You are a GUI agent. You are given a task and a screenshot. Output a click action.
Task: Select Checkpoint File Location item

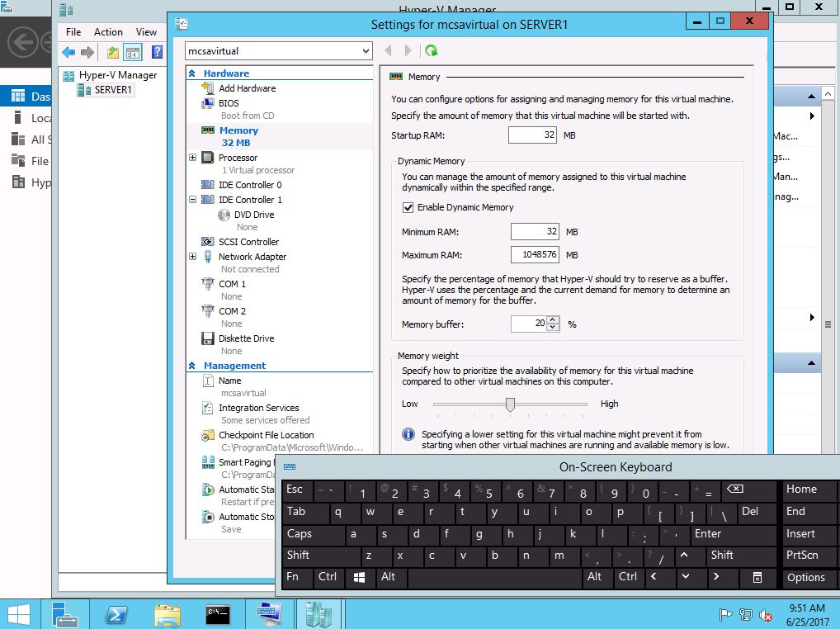pyautogui.click(x=266, y=436)
